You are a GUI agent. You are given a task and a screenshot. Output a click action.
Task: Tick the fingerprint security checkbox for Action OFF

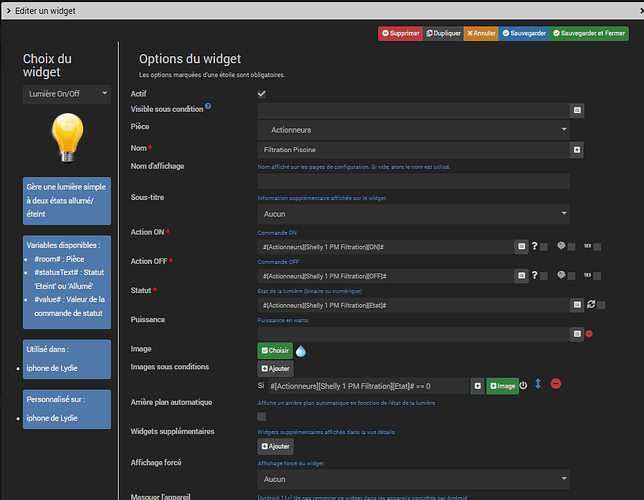coord(571,276)
